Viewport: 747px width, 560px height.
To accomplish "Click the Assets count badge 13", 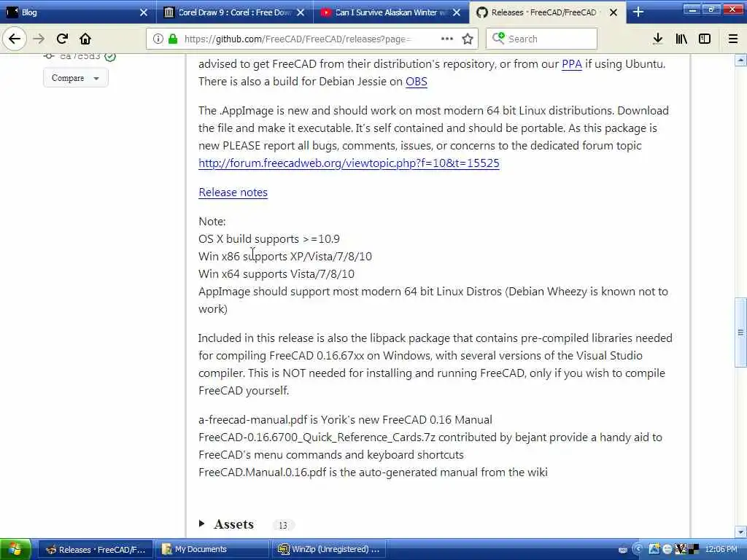I will coord(283,525).
